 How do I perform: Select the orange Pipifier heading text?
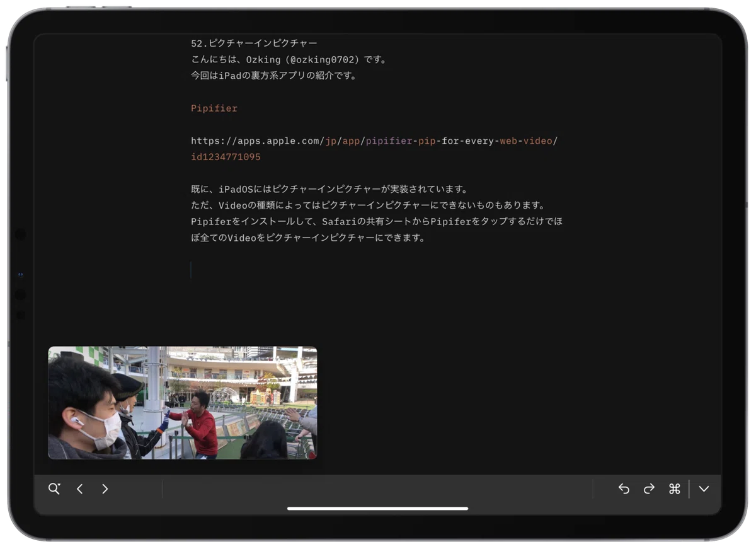click(x=214, y=108)
